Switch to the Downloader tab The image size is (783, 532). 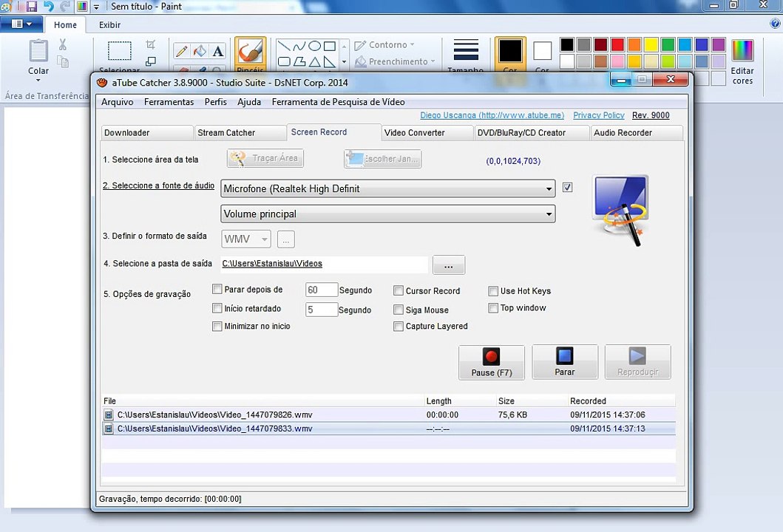pyautogui.click(x=147, y=133)
